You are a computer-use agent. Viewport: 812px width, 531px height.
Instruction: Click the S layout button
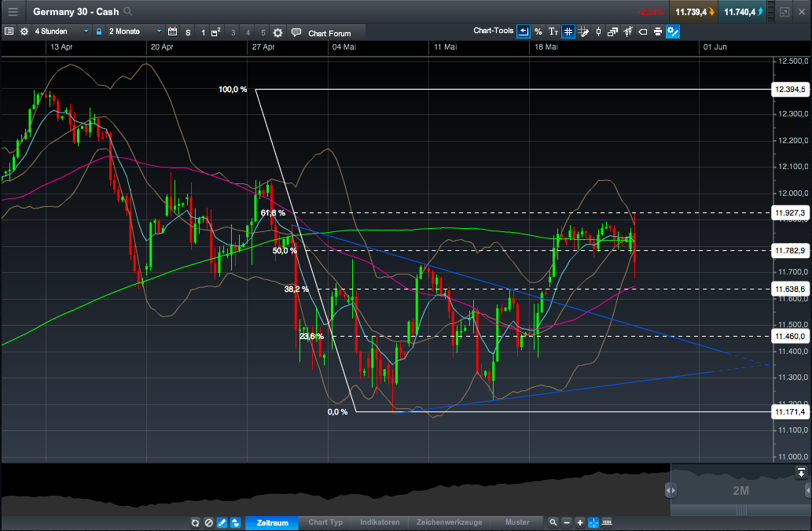188,32
